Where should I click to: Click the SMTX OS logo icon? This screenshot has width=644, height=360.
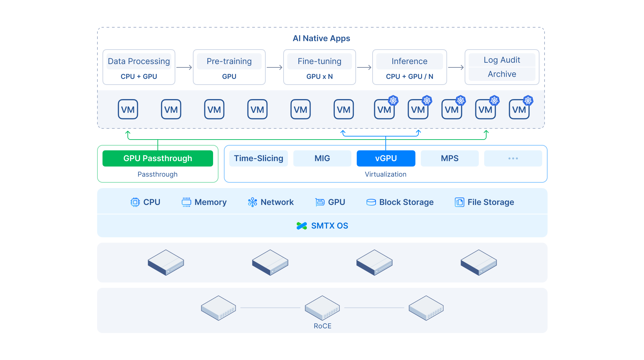click(x=301, y=226)
